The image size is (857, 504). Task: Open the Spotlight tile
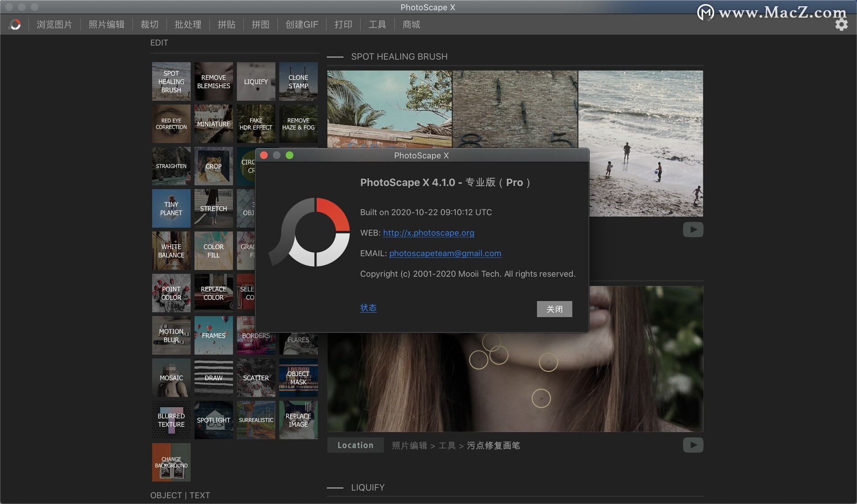213,420
